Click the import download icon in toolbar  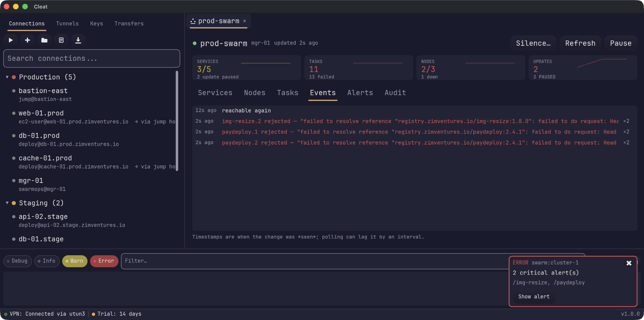click(78, 40)
